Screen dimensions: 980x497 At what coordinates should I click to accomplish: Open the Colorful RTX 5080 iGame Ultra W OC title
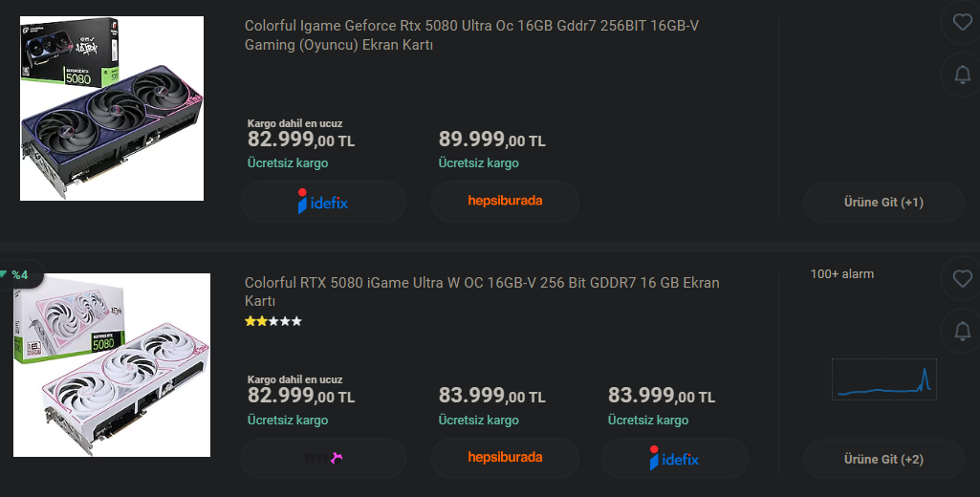(482, 292)
